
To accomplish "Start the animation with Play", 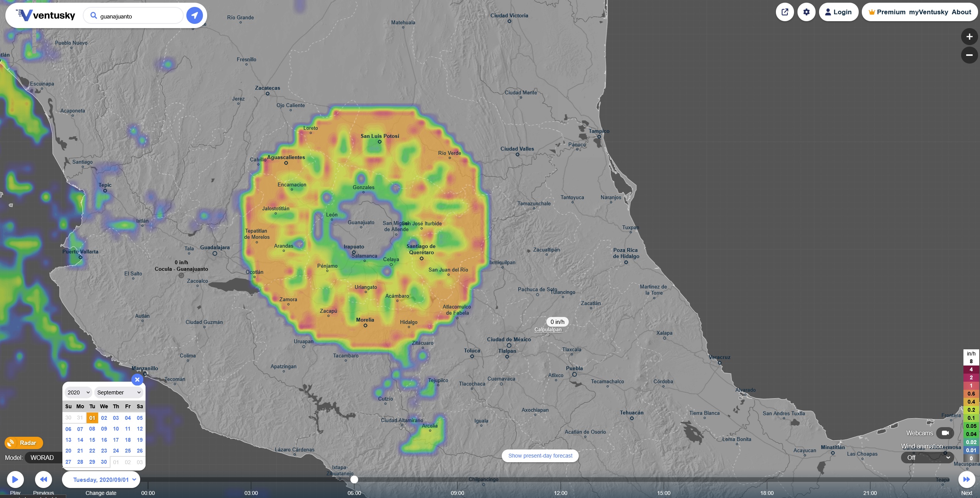I will click(15, 480).
